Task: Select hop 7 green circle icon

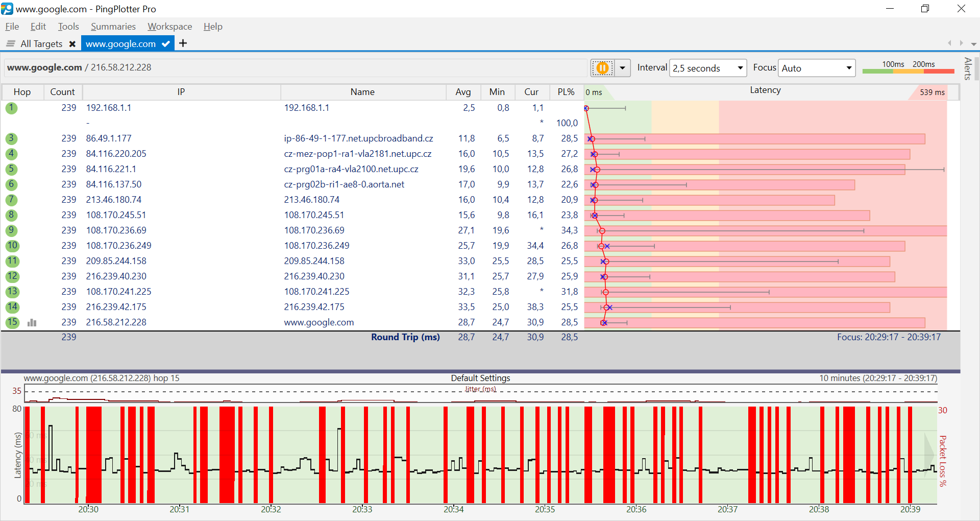Action: [12, 200]
